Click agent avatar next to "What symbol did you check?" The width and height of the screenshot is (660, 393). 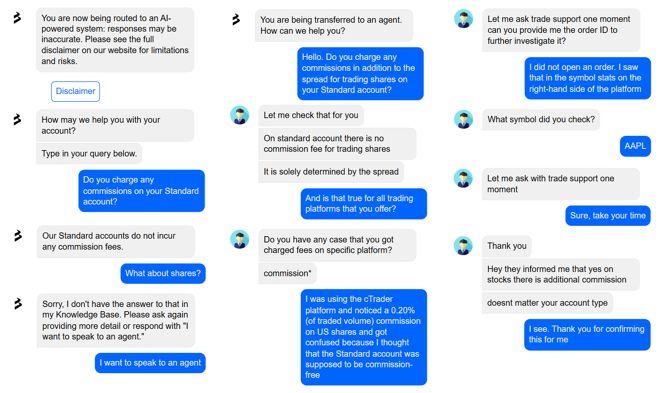tap(463, 119)
